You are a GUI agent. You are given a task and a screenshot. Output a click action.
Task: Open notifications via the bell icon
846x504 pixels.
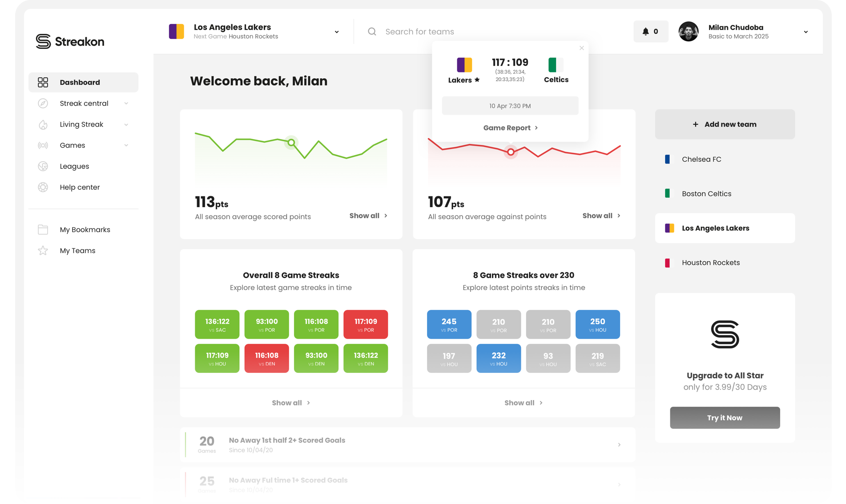(x=645, y=32)
